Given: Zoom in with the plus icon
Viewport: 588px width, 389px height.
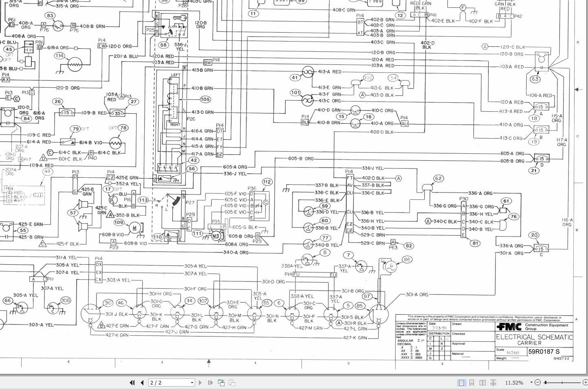Looking at the screenshot, I should 586,382.
